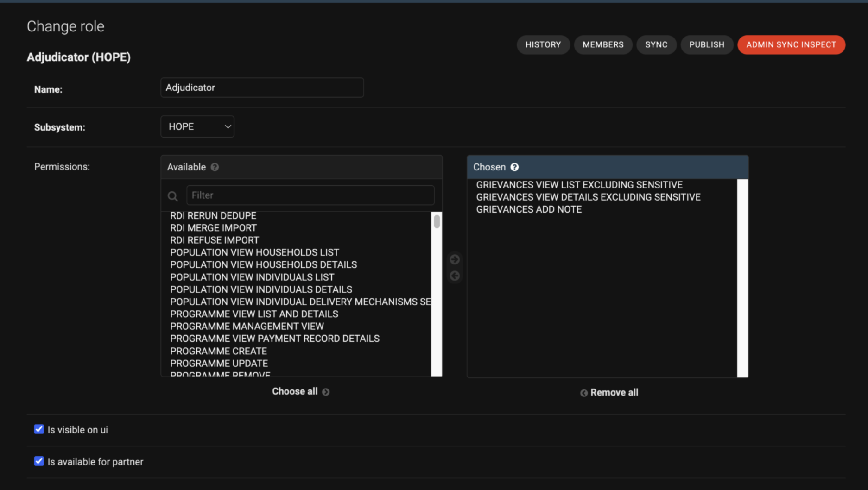Screen dimensions: 868x490
Task: Click the Choose all link
Action: click(x=295, y=392)
